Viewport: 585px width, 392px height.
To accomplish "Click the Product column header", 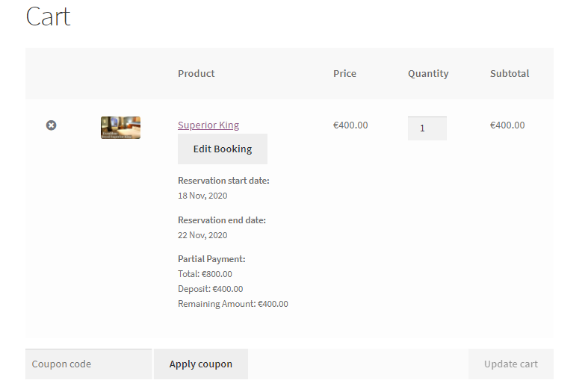I will 196,74.
